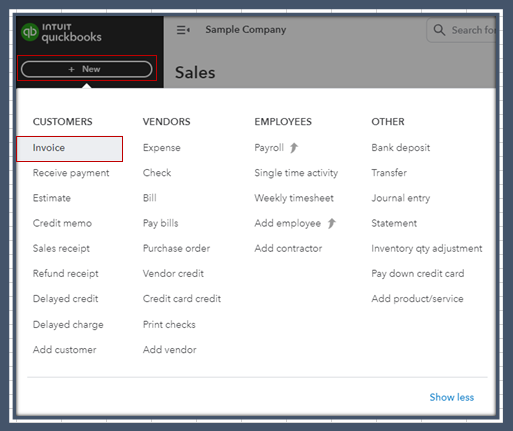The width and height of the screenshot is (513, 431).
Task: Create a Bank deposit
Action: click(401, 148)
